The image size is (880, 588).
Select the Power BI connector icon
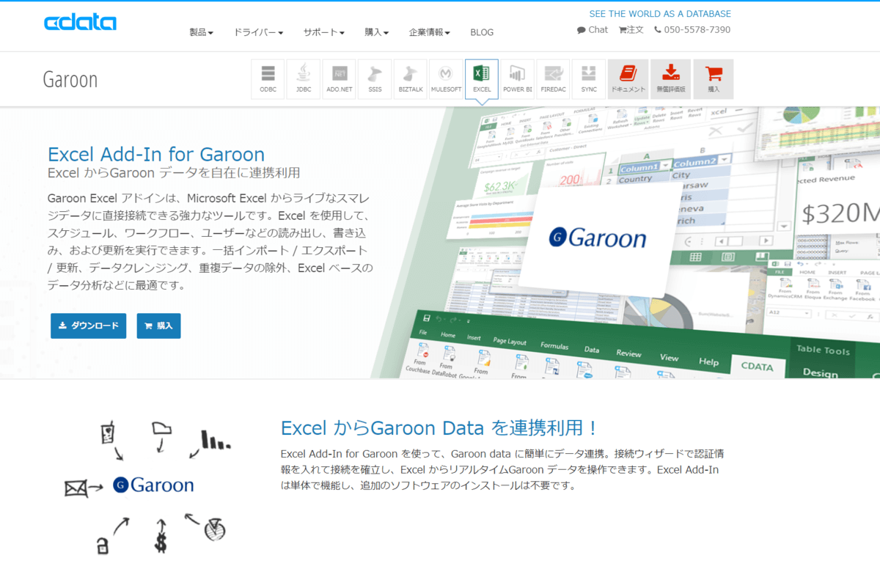(x=518, y=79)
